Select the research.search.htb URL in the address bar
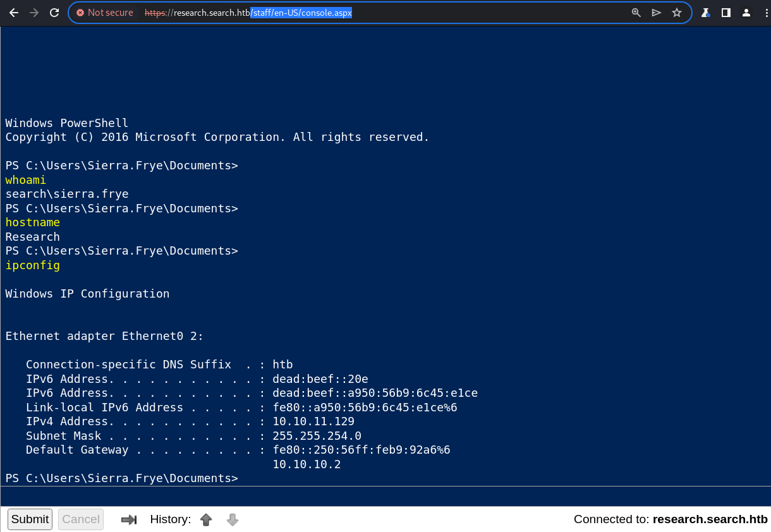 pos(248,13)
